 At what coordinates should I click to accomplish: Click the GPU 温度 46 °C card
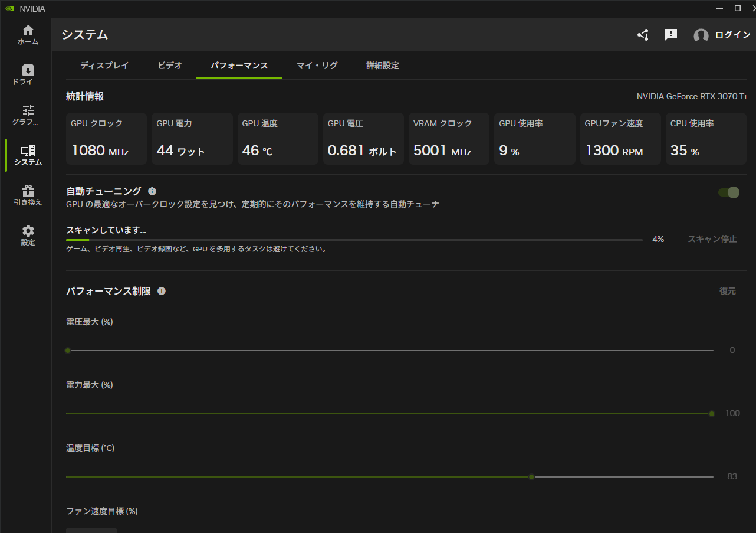pyautogui.click(x=278, y=139)
